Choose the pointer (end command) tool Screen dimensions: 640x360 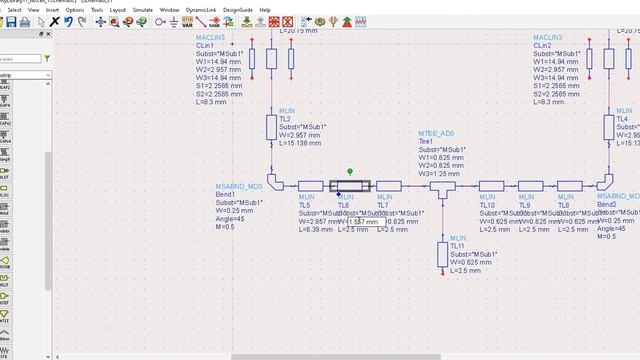41,22
